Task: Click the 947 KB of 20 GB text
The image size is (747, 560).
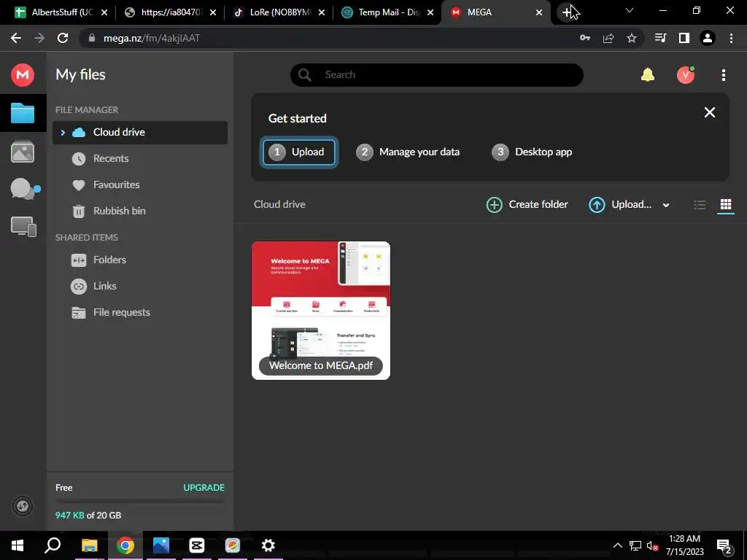Action: point(88,516)
